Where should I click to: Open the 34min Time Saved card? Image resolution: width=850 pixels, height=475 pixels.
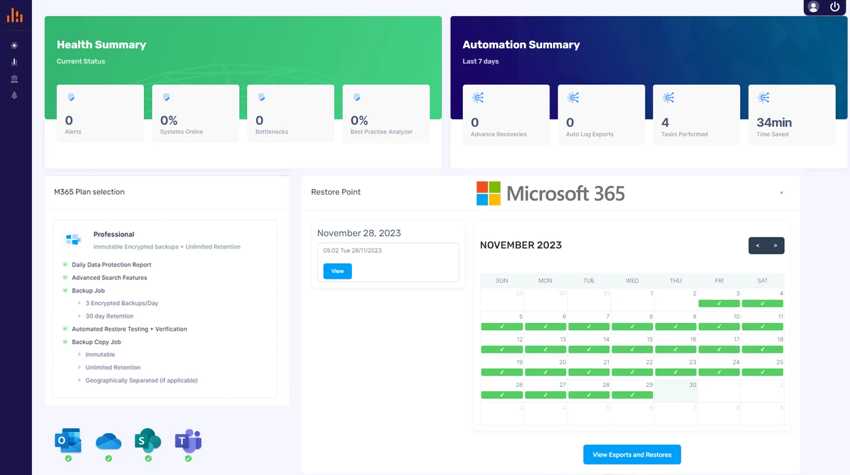point(792,114)
